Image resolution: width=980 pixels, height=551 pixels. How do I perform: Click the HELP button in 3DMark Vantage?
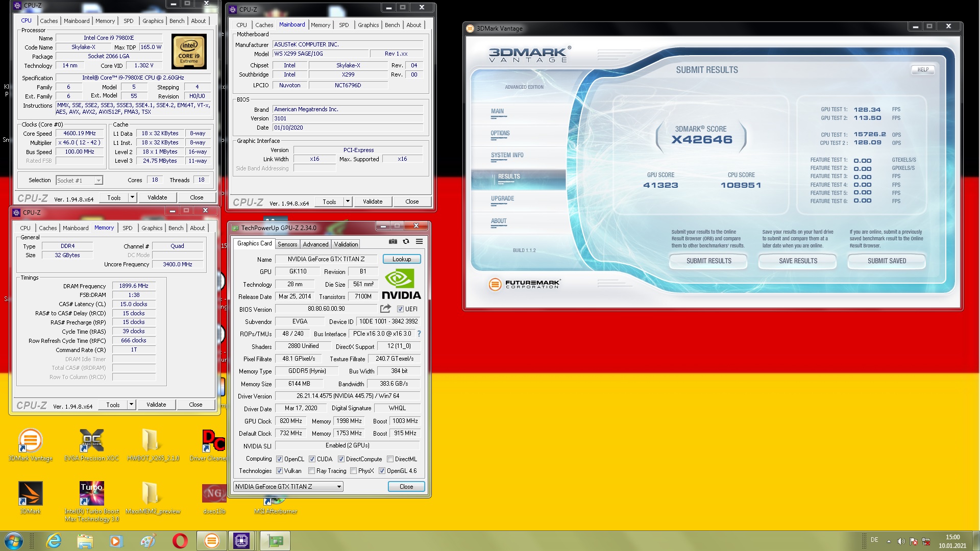coord(923,70)
